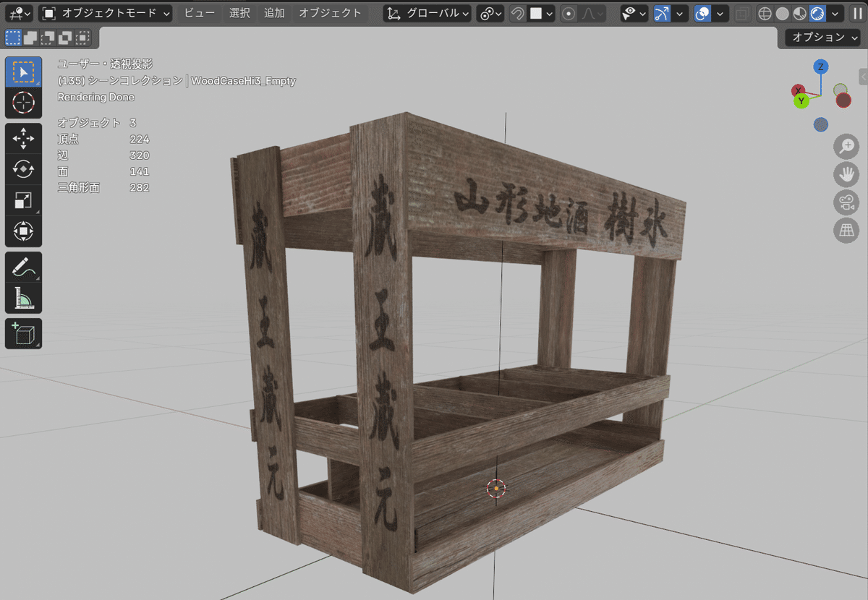Viewport: 868px width, 600px height.
Task: Click the blue negative Z gizmo dot
Action: pyautogui.click(x=820, y=124)
